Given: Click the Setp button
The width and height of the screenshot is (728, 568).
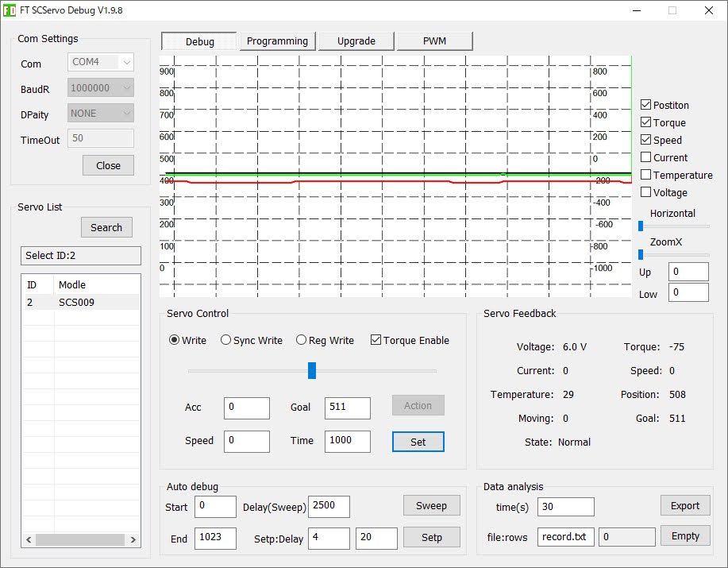Looking at the screenshot, I should [431, 537].
